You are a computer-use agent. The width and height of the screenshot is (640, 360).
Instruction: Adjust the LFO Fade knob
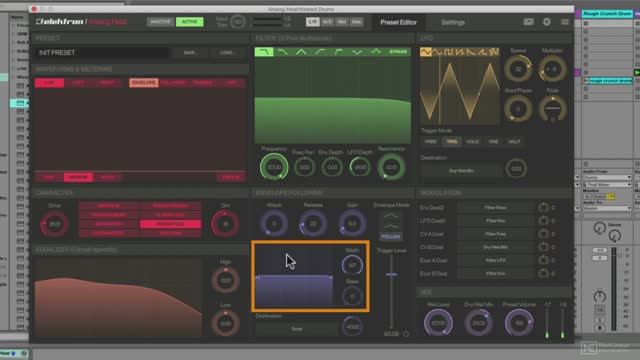(x=553, y=109)
